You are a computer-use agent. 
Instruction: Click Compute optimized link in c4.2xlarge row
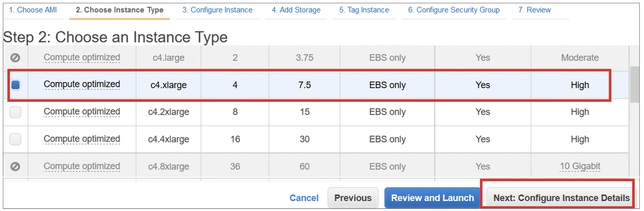82,112
